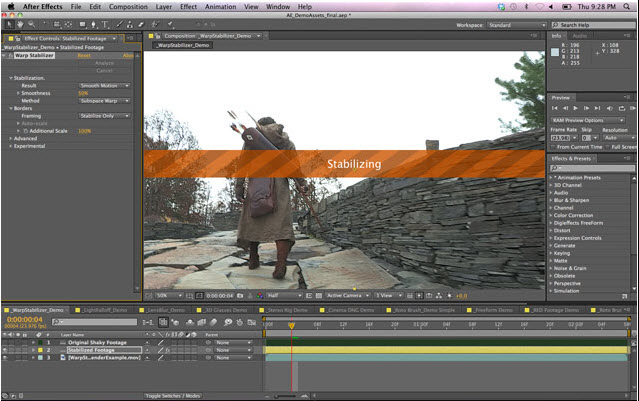Toggle the fx switch on Stabilized Footage

click(x=167, y=350)
